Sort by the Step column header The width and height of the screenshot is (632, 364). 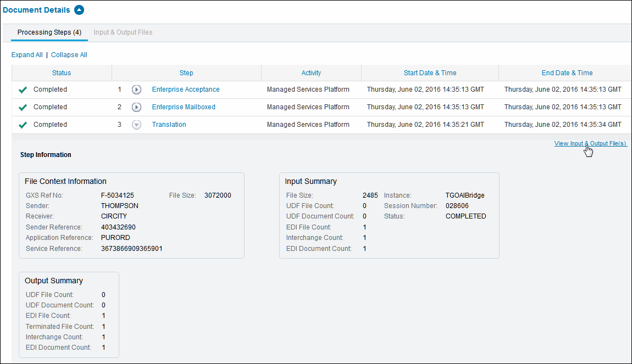186,73
